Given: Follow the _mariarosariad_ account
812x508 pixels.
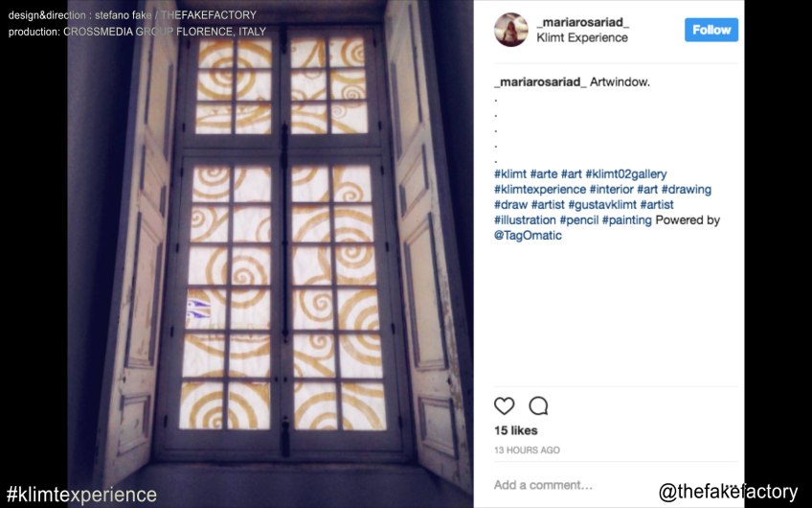Looking at the screenshot, I should [x=711, y=30].
